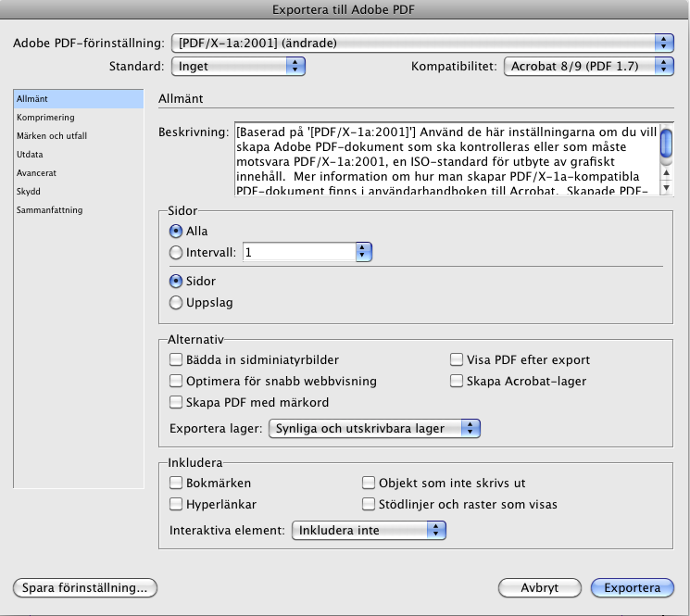
Task: Open the Standard dropdown showing Inget
Action: (238, 66)
